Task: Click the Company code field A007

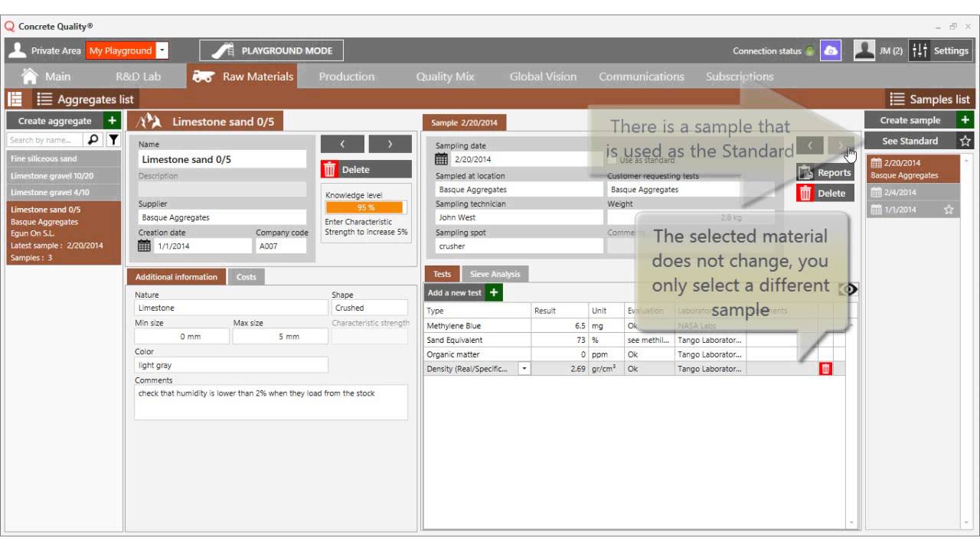Action: pyautogui.click(x=282, y=246)
